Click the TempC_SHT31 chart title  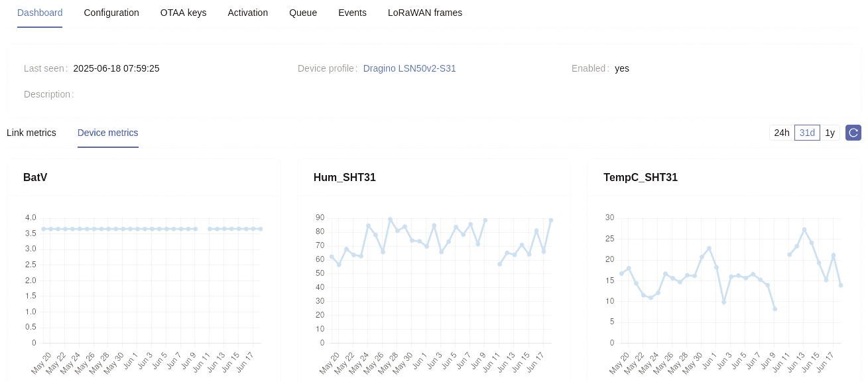pos(641,178)
